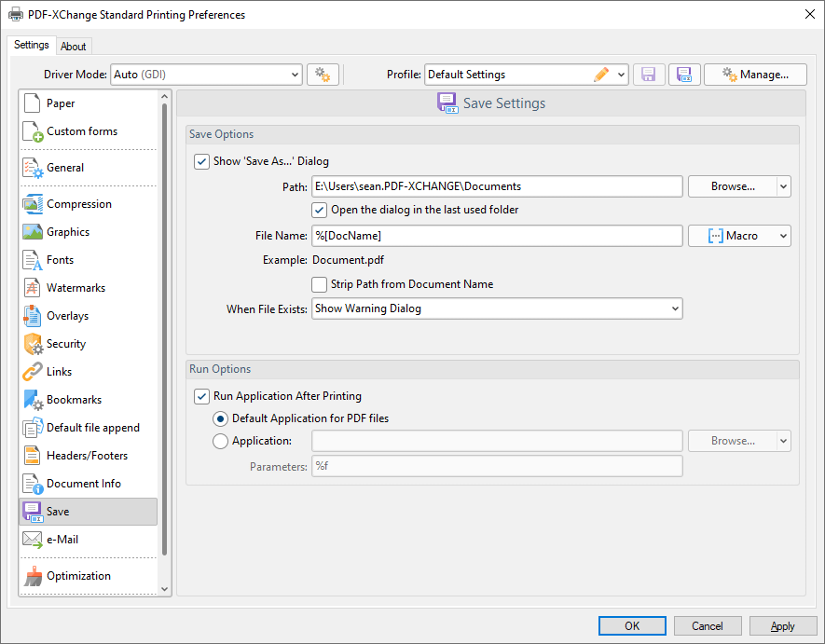Select the Bookmarks icon in the sidebar
This screenshot has height=644, width=825.
click(34, 400)
